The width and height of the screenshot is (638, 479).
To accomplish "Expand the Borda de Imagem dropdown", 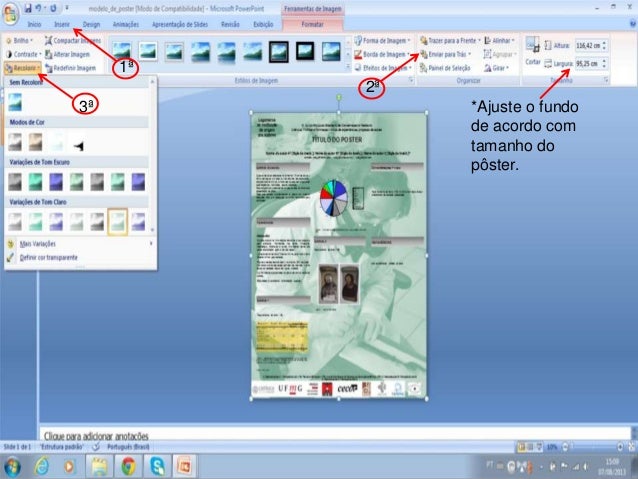I will click(383, 54).
